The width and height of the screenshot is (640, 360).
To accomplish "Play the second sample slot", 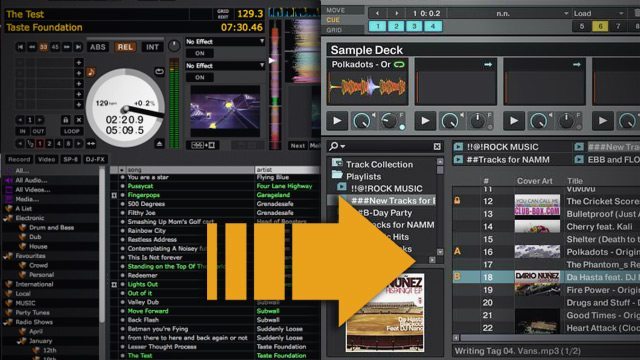I will (x=425, y=121).
